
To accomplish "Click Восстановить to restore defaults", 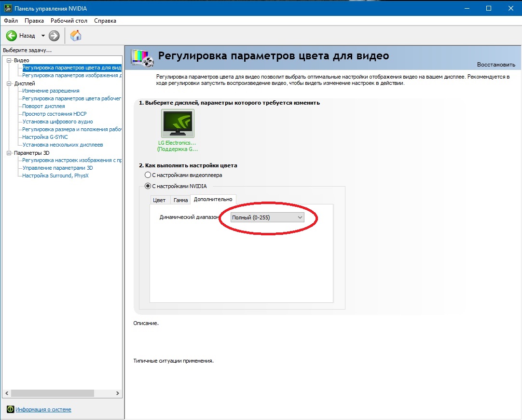I will (x=496, y=65).
